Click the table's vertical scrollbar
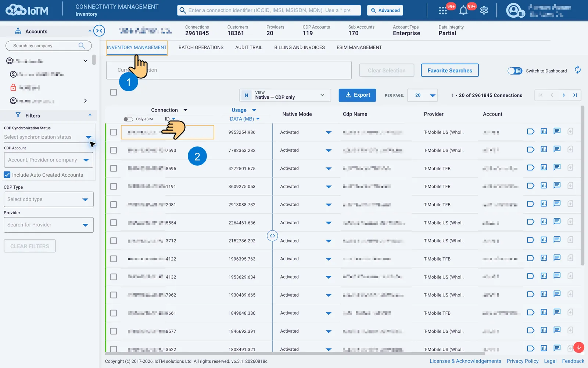 582,185
